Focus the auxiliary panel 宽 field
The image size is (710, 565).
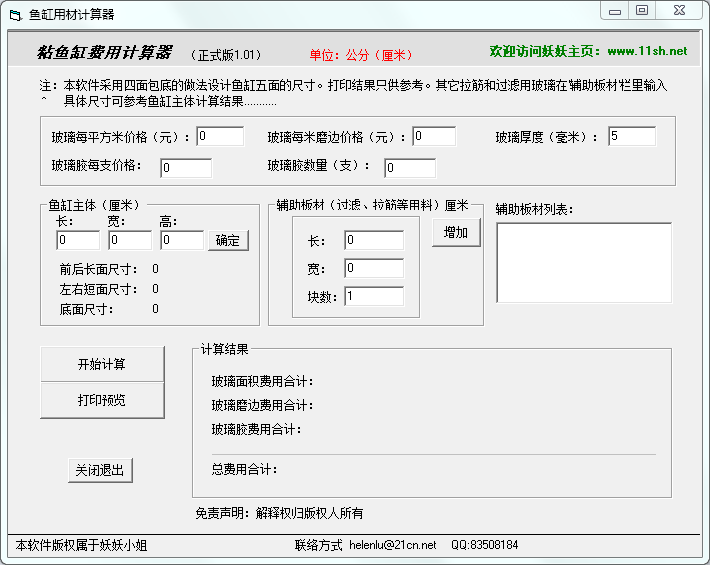(x=374, y=268)
